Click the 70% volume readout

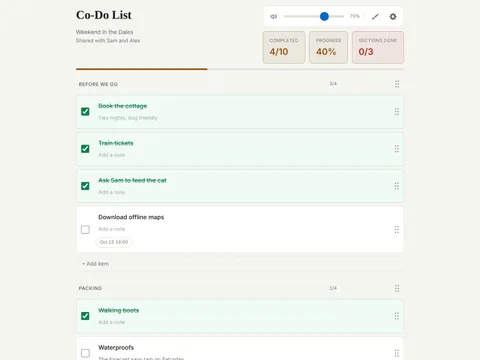point(355,16)
